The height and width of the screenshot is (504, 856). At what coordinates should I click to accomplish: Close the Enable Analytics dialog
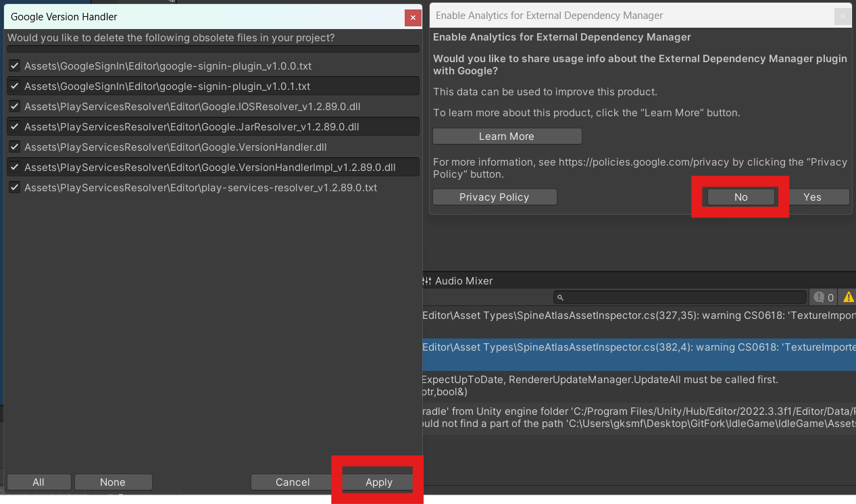pyautogui.click(x=842, y=17)
